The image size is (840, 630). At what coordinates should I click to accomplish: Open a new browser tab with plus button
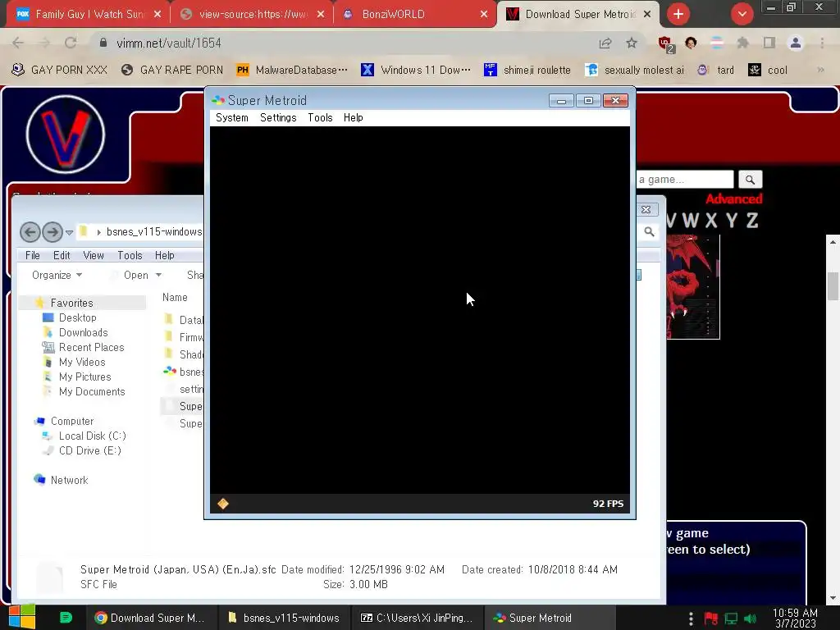click(678, 14)
